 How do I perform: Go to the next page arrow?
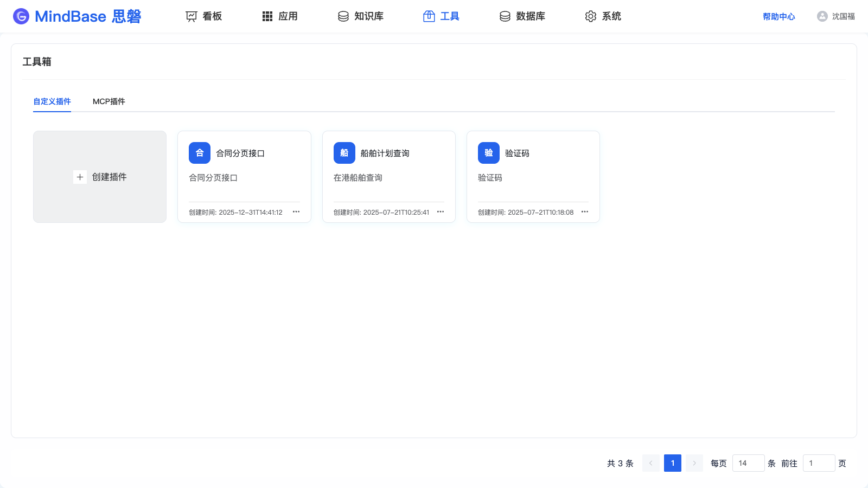694,463
